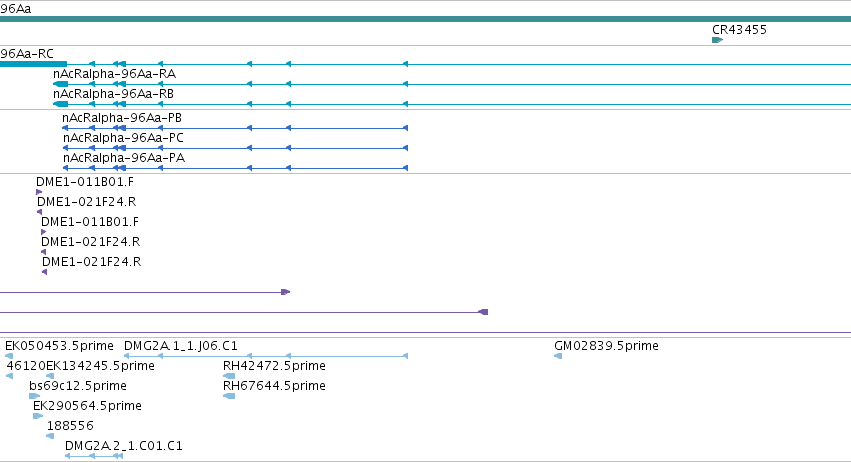Select the nAcRalpha-96Aa-PB protein track
851x462 pixels.
[235, 128]
